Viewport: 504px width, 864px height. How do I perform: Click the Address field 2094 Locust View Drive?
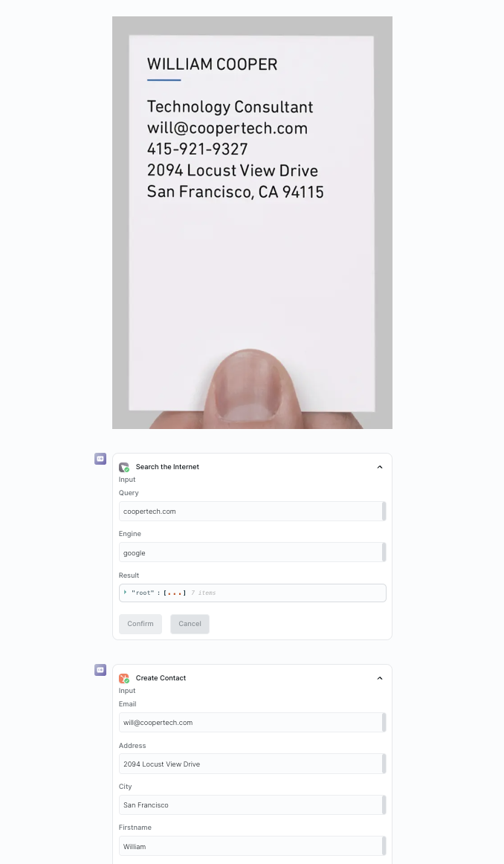point(252,764)
